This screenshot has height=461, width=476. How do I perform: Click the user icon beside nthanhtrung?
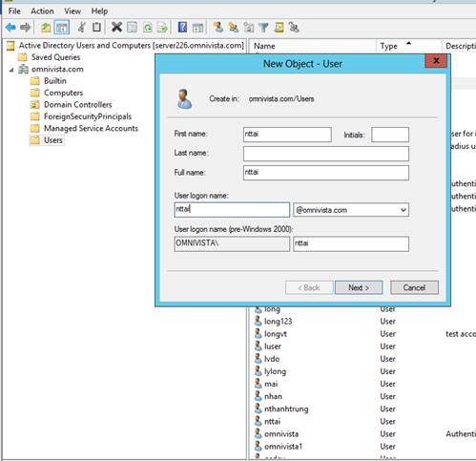tap(258, 409)
